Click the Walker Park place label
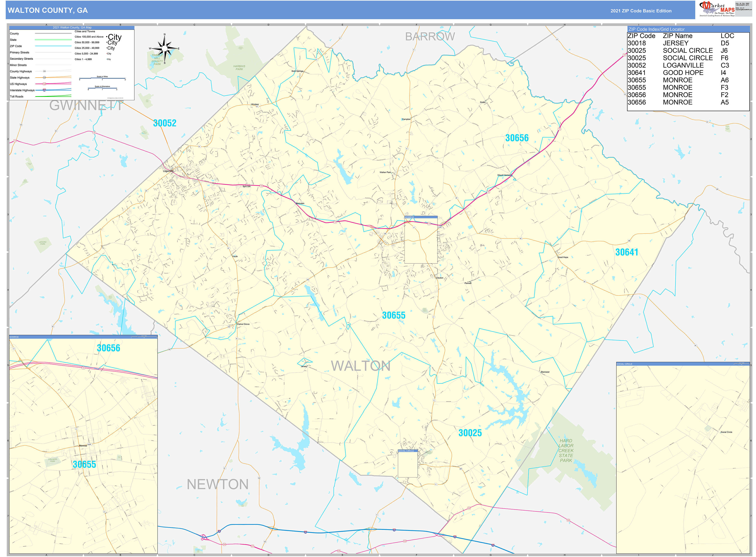 [385, 172]
